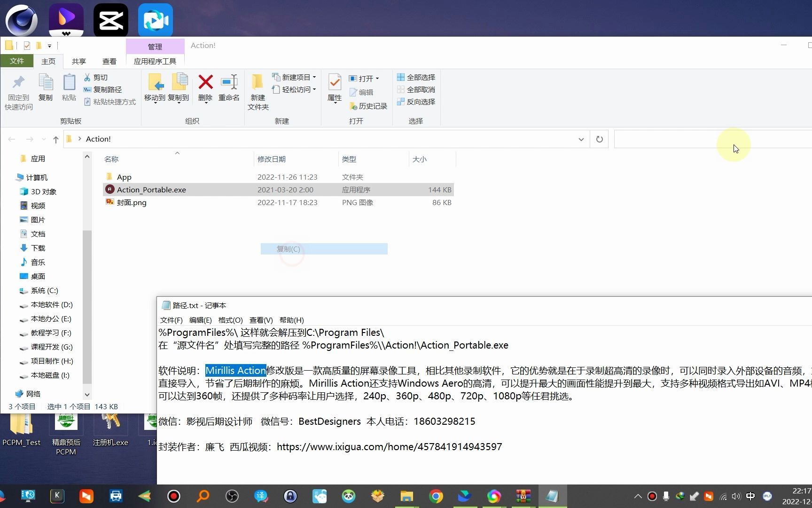
Task: Click the Explorer search box
Action: click(x=712, y=139)
